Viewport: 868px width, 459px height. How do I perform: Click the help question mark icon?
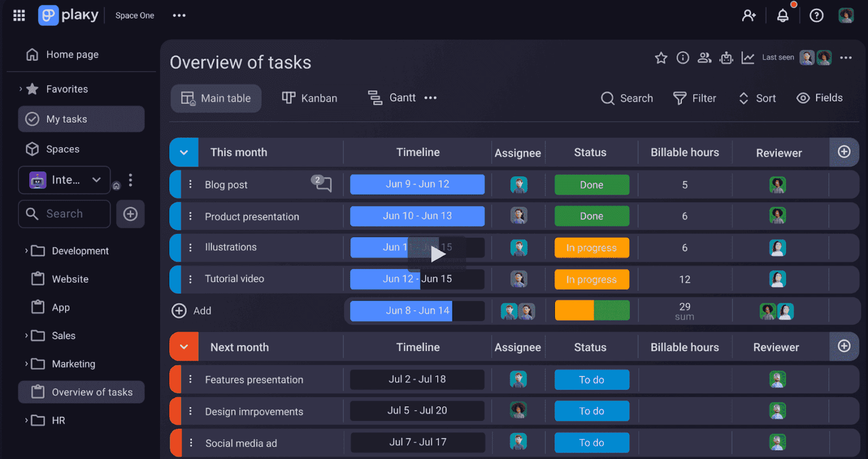pos(816,16)
